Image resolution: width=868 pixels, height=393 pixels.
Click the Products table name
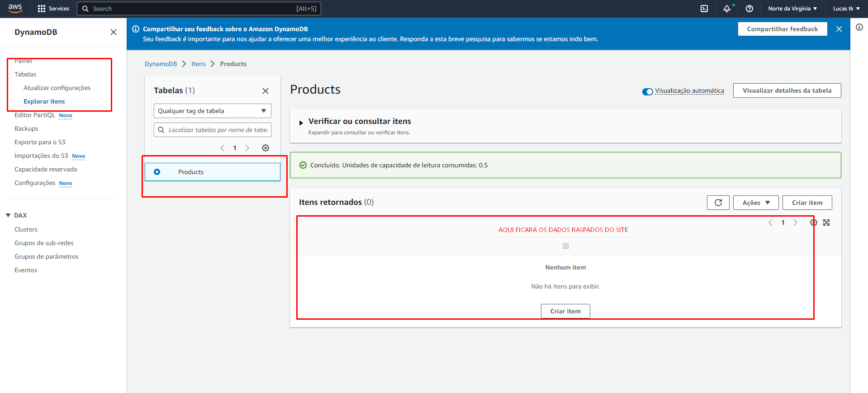click(x=191, y=172)
